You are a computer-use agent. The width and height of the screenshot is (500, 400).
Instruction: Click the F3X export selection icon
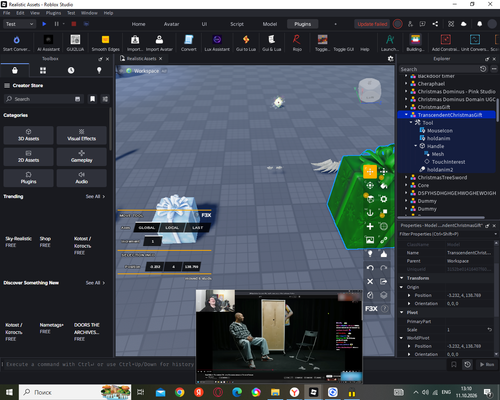click(384, 282)
